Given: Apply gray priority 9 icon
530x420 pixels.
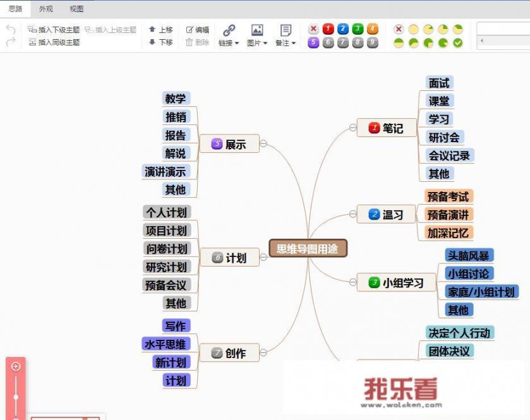Looking at the screenshot, I should pyautogui.click(x=373, y=42).
